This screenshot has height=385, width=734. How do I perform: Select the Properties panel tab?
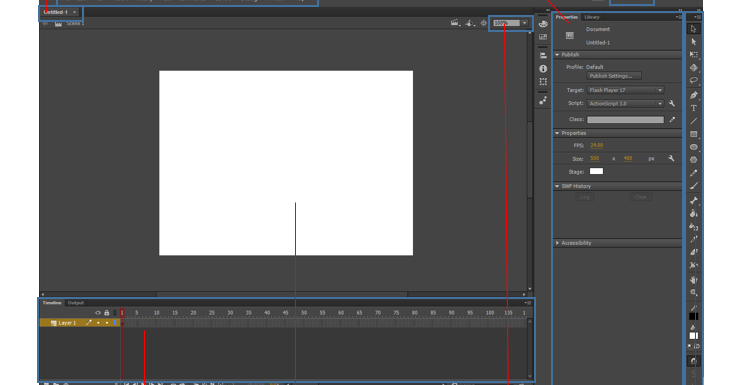click(567, 17)
